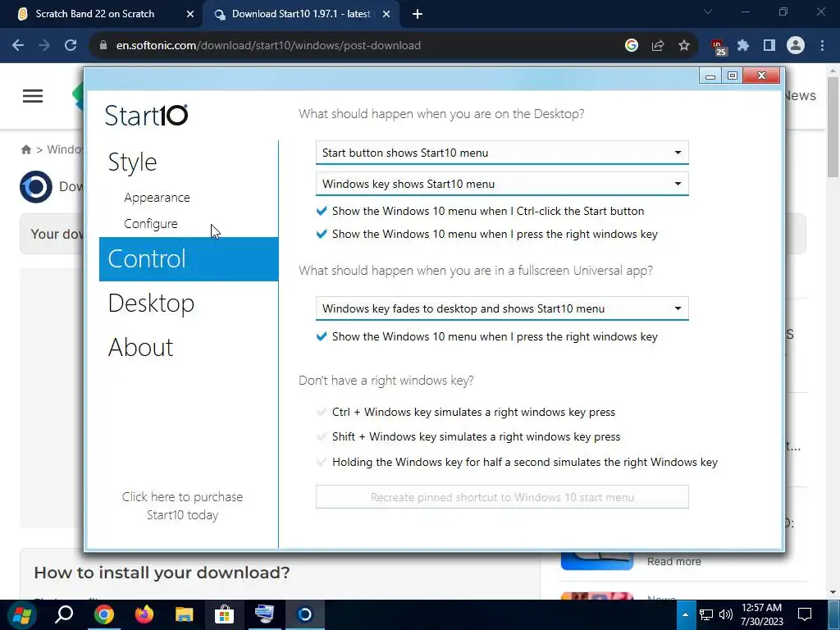Open network status tray icon

click(x=706, y=614)
